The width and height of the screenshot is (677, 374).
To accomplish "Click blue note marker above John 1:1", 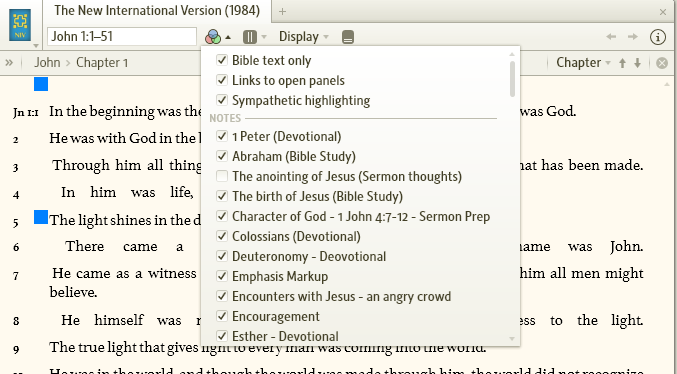I will click(41, 84).
